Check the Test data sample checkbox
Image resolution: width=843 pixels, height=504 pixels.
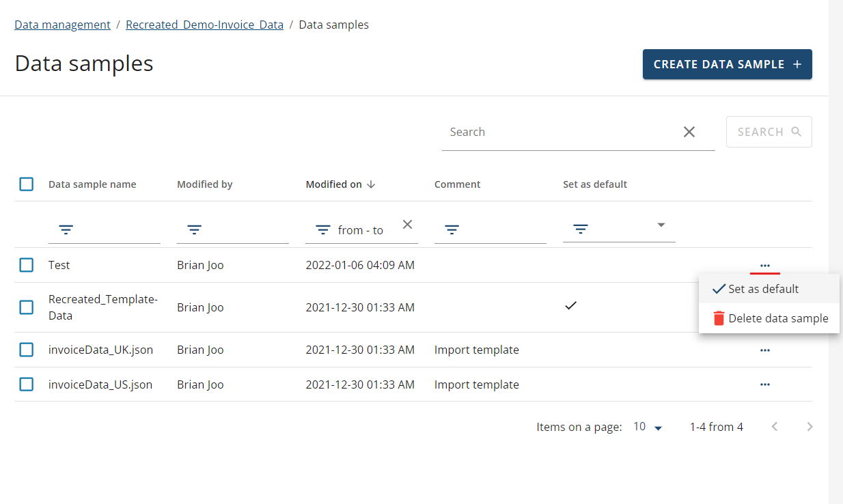(x=26, y=265)
